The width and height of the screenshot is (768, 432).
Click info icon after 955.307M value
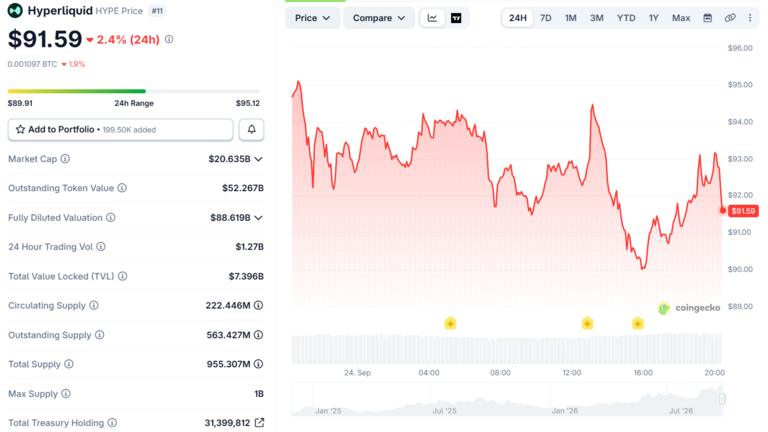pos(259,364)
